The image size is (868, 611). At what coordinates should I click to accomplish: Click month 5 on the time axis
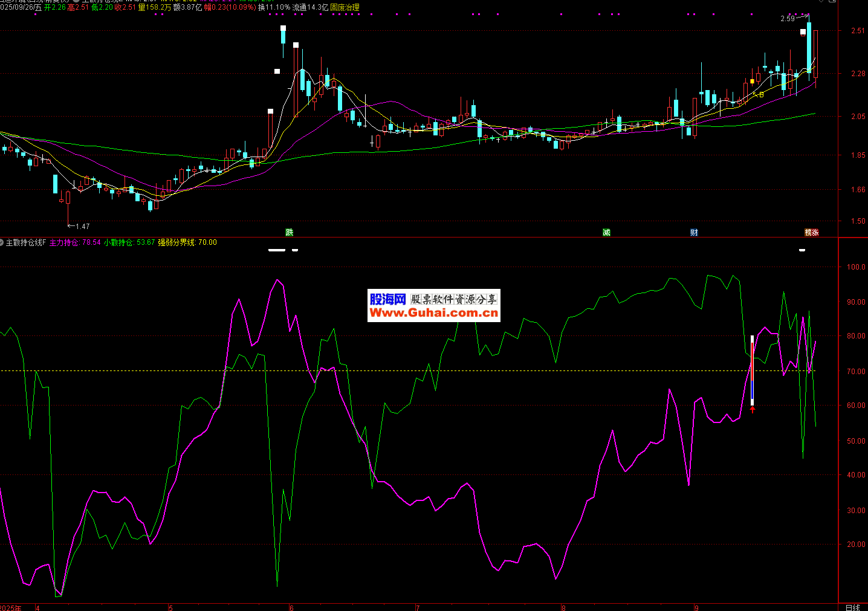coord(170,607)
